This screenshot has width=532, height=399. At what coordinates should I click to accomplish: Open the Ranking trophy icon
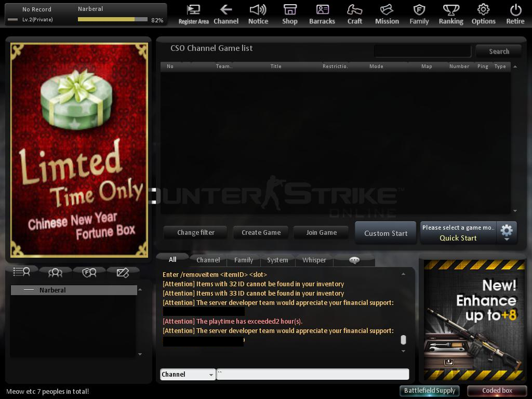451,15
